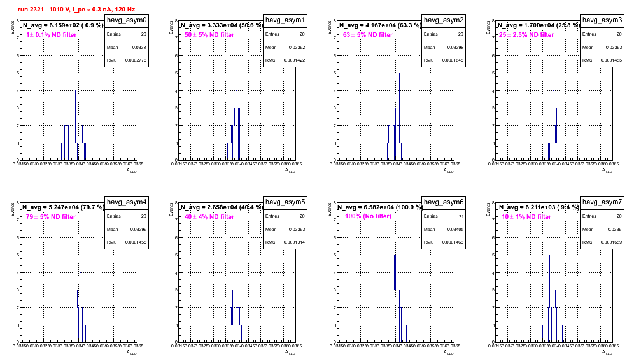Click the Events y-axis label of havg_asym4 plot
Viewport: 634px width, 364px height.
(x=13, y=209)
